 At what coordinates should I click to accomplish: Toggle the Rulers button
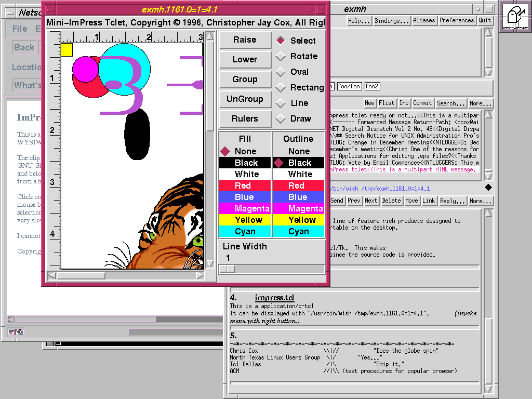(245, 119)
